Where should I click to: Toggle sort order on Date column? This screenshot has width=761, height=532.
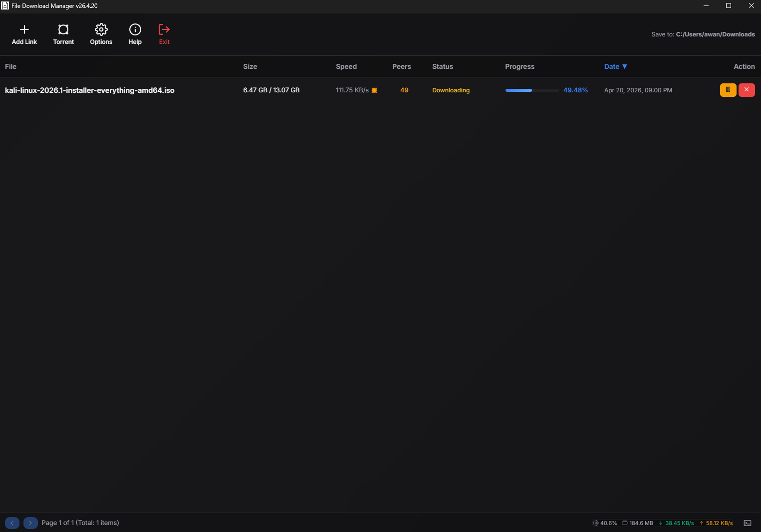[x=615, y=66]
